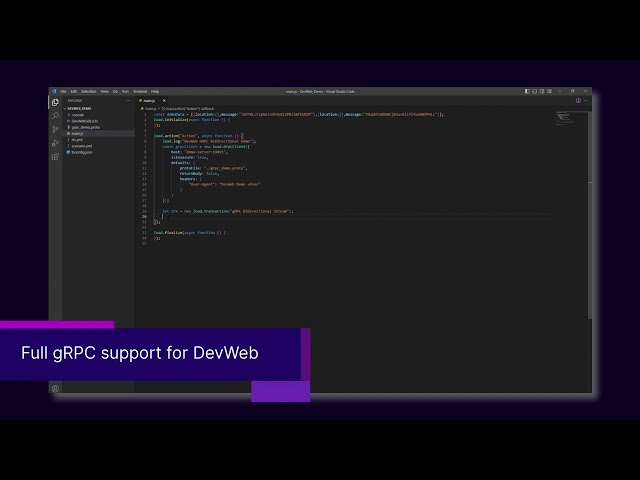Viewport: 640px width, 480px height.
Task: Click the 'let trx = new load.Transaction' line
Action: (228, 211)
